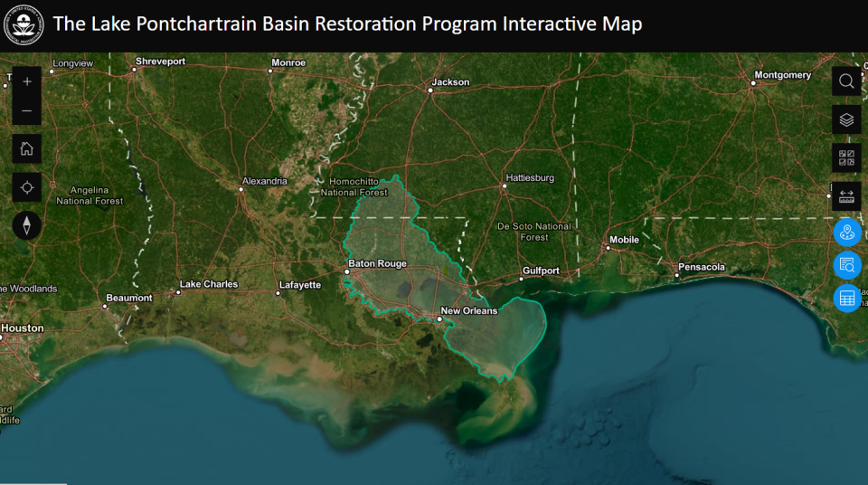Screen dimensions: 868x485
Task: Open the map search tool
Action: [x=846, y=81]
